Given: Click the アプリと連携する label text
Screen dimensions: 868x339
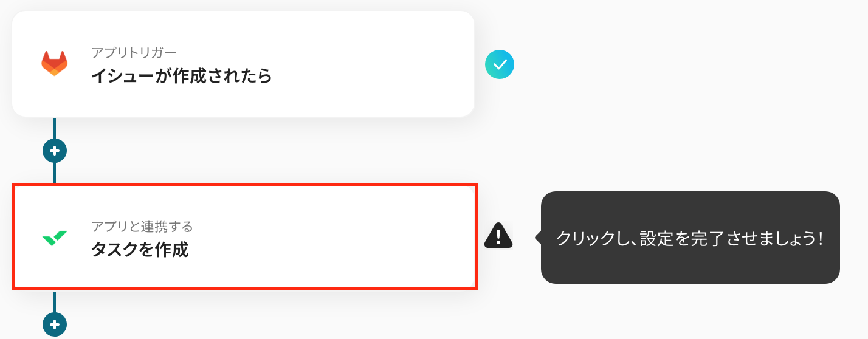Looking at the screenshot, I should [x=142, y=227].
